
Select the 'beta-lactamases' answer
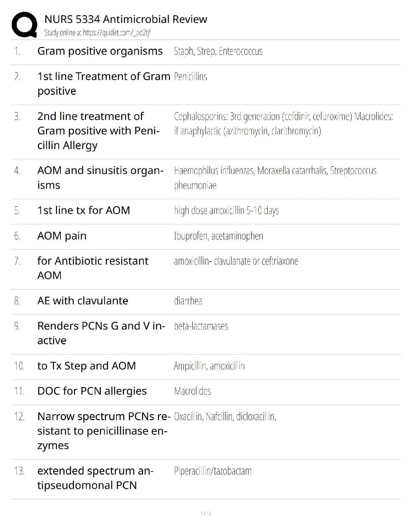(201, 326)
